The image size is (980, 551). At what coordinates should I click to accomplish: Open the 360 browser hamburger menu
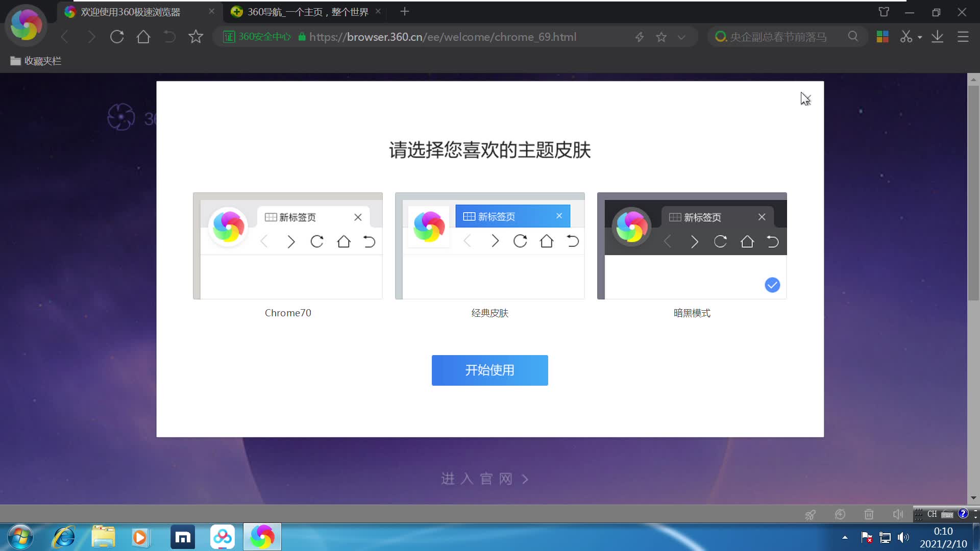click(x=963, y=37)
